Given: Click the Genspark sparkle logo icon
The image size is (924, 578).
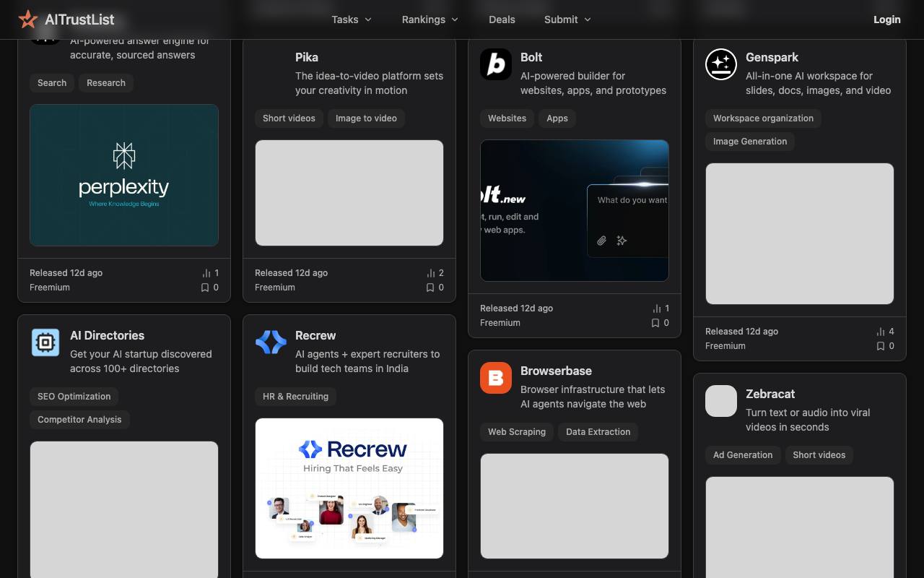Looking at the screenshot, I should tap(721, 64).
